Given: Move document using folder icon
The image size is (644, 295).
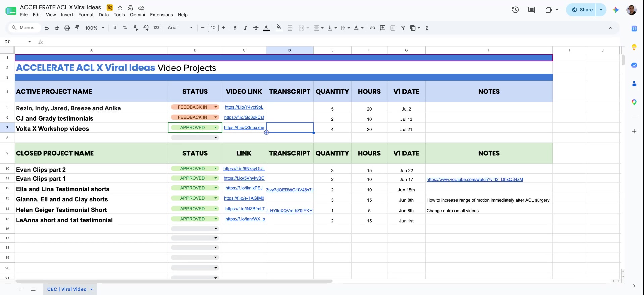Looking at the screenshot, I should (130, 8).
